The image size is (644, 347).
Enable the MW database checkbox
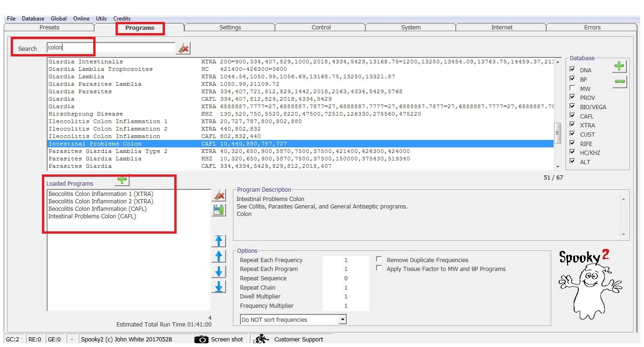coord(572,88)
